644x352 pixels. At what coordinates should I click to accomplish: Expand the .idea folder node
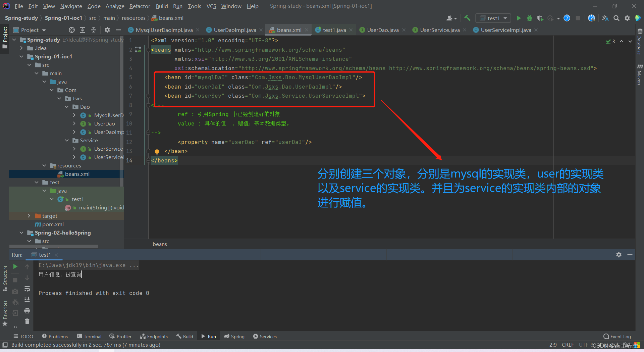[x=21, y=48]
